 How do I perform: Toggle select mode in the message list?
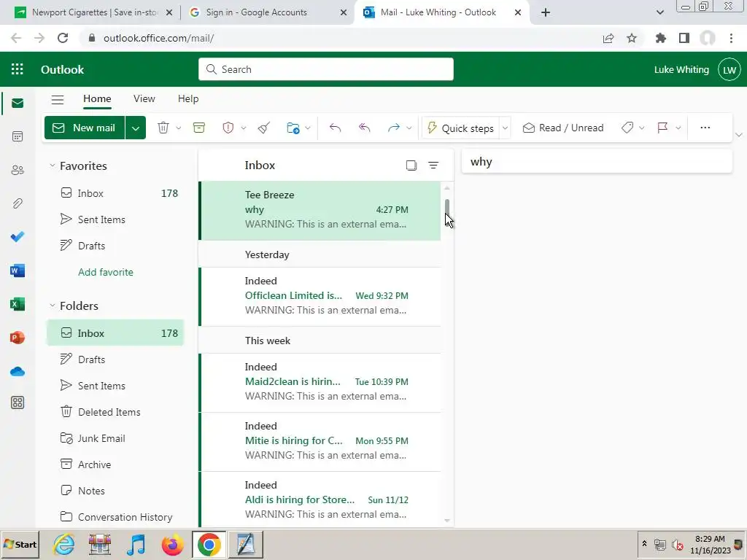click(411, 166)
